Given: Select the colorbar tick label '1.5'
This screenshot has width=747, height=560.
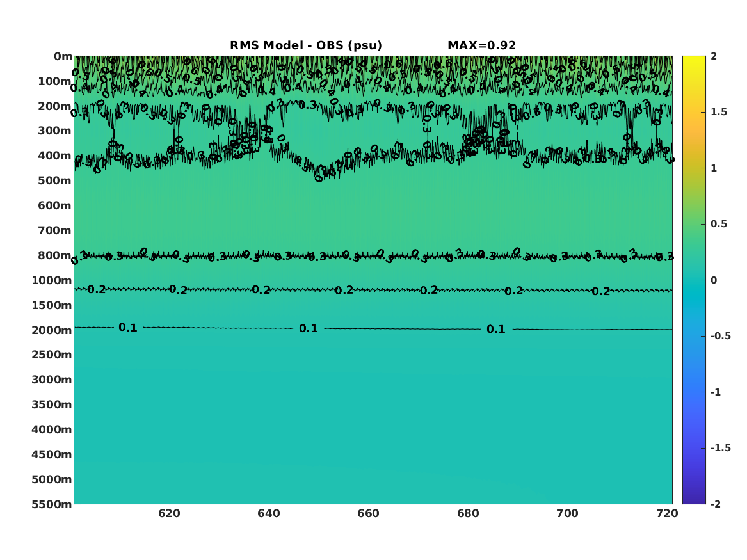Looking at the screenshot, I should (x=719, y=113).
